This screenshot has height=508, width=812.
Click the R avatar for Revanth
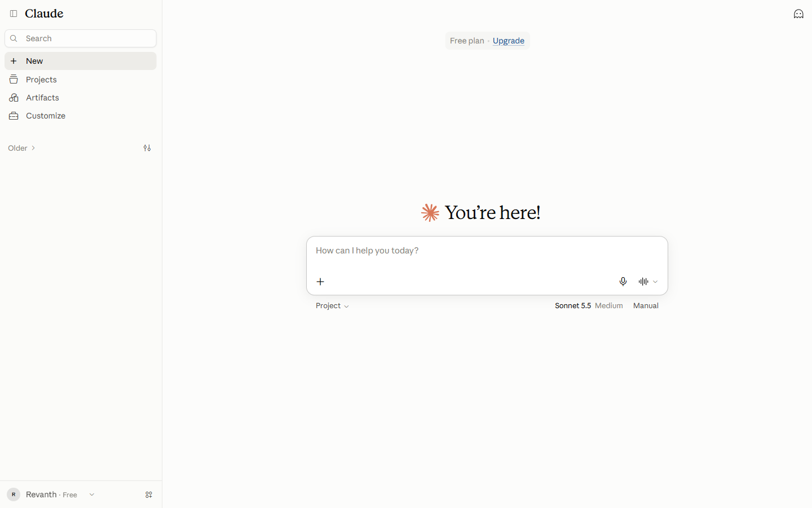click(14, 494)
